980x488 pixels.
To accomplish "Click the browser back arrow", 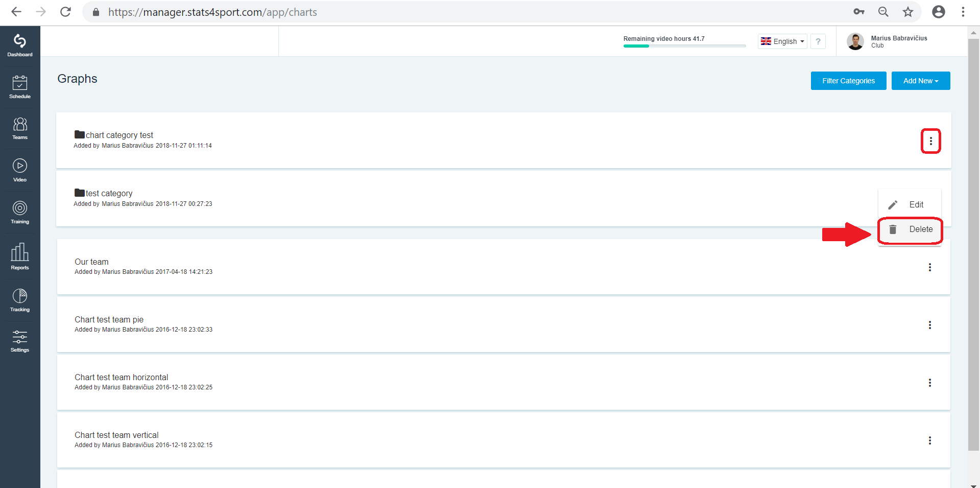I will (16, 12).
